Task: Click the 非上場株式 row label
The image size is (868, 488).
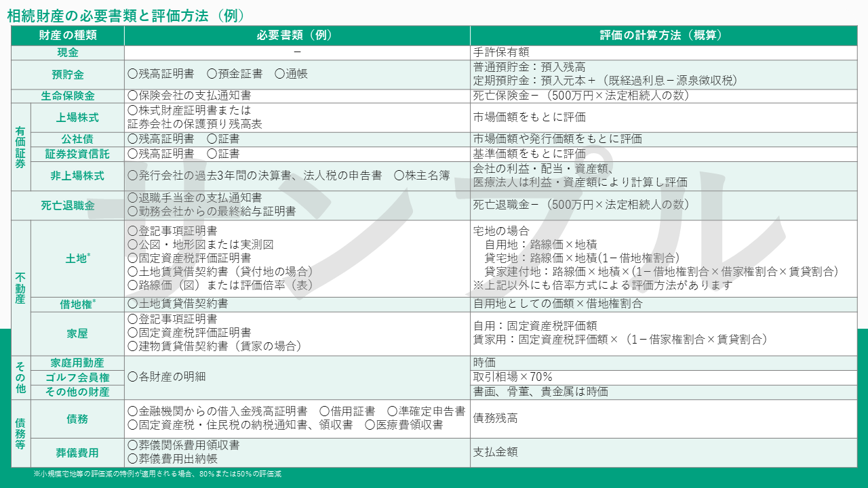Action: (x=77, y=176)
